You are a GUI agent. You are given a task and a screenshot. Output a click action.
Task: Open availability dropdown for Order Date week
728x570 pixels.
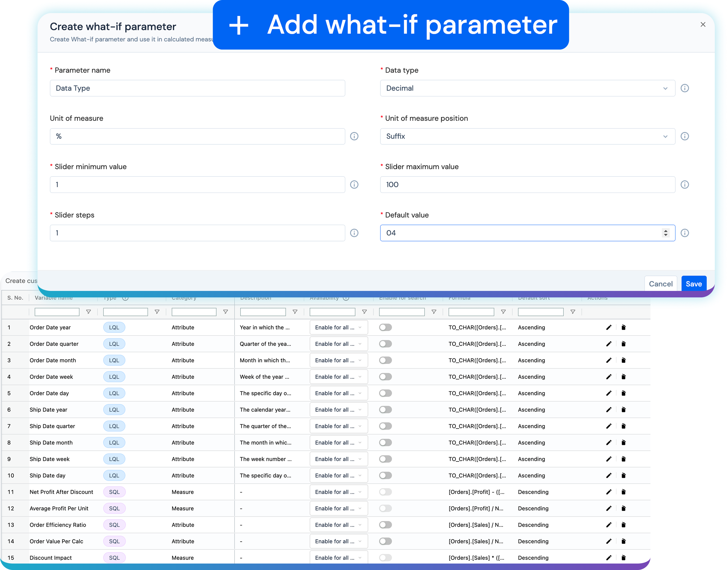click(338, 377)
